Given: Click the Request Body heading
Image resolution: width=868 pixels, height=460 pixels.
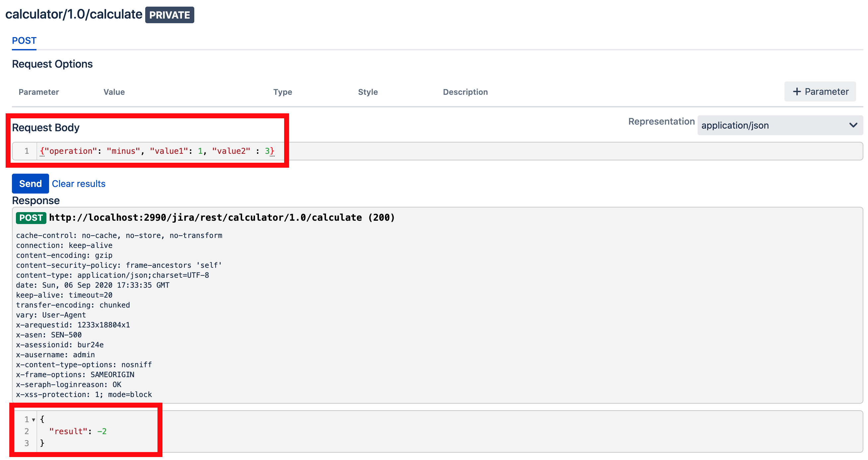Looking at the screenshot, I should (46, 128).
